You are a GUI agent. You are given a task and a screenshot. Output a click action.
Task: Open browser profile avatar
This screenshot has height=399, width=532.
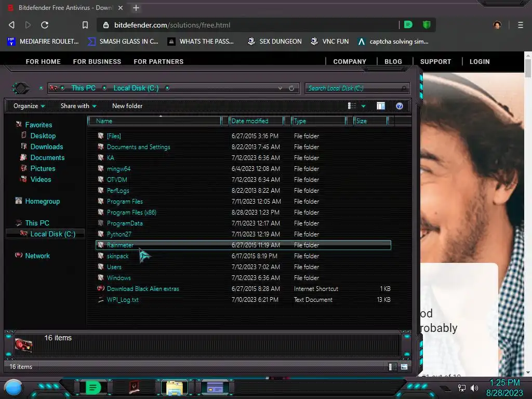pos(497,25)
